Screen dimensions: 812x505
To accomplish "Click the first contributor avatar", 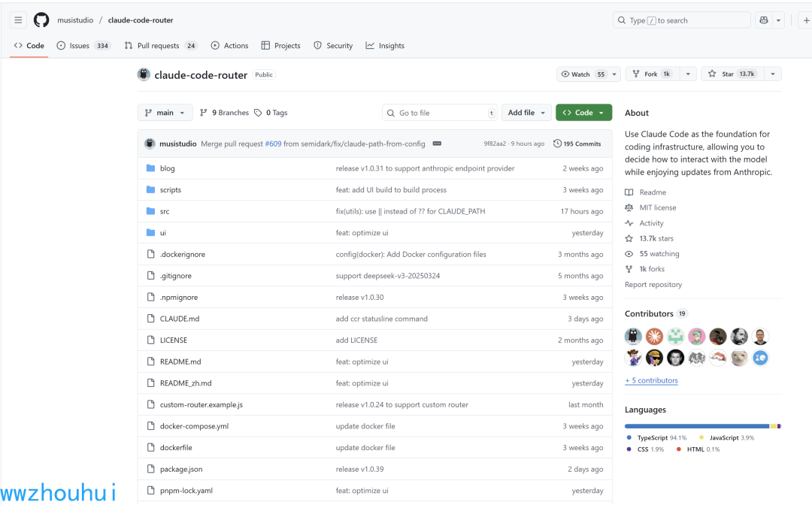I will pyautogui.click(x=633, y=337).
